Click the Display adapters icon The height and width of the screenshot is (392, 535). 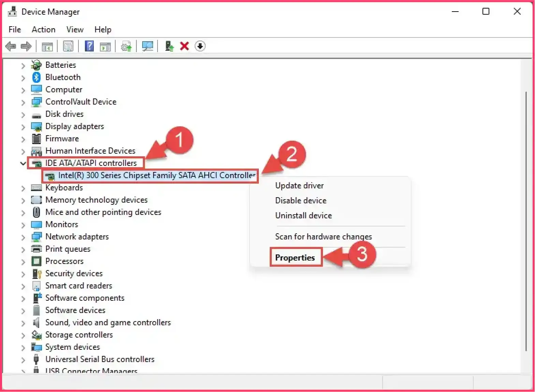coord(36,126)
